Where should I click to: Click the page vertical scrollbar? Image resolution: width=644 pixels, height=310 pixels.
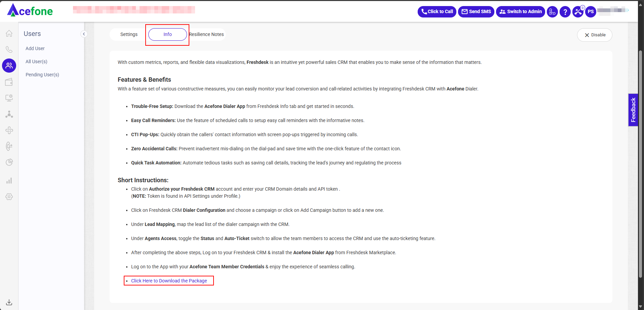641,165
